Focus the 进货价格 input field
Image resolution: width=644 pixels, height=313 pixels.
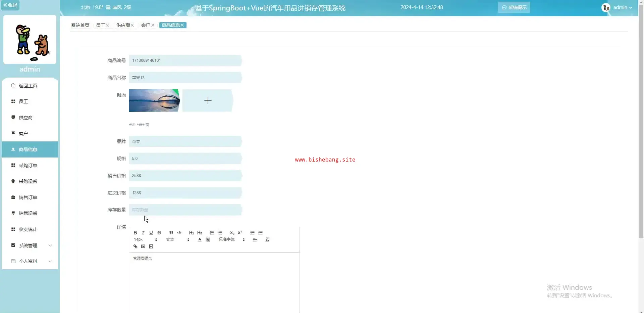185,193
